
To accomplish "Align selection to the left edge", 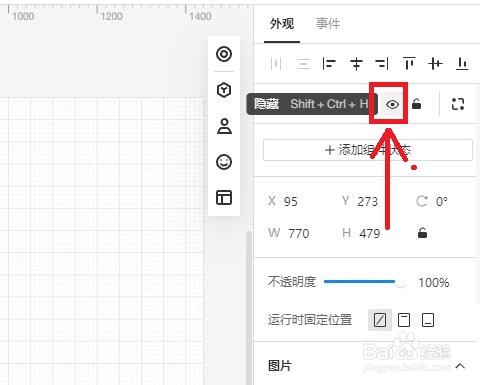I will pos(329,63).
